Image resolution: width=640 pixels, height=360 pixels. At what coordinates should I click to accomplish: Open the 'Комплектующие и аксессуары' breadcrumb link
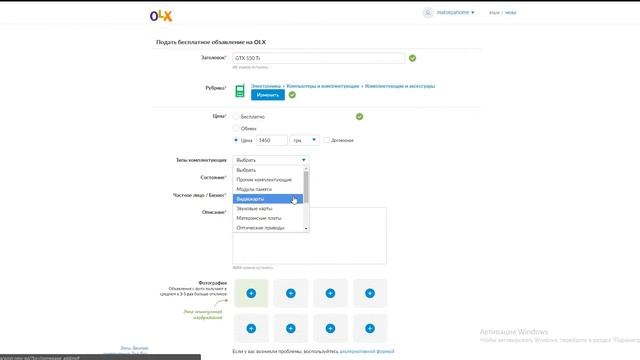coord(400,86)
